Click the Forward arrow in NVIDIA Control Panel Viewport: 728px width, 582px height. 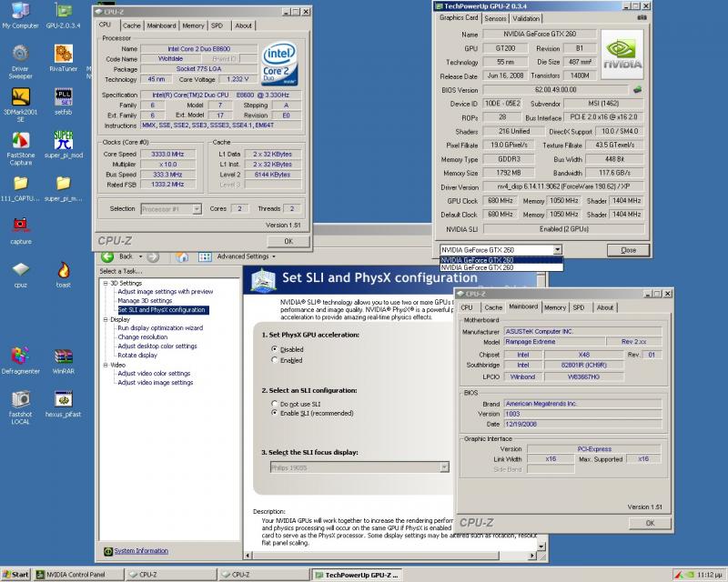tap(153, 256)
